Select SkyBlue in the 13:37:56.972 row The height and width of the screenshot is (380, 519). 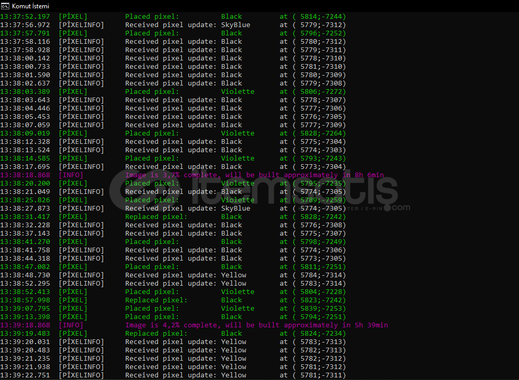pos(235,25)
